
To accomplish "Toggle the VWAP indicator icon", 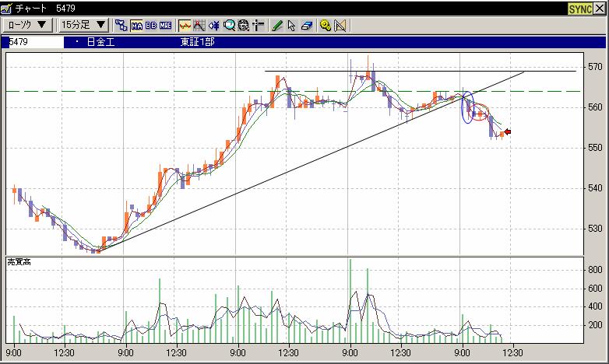I will coord(121,26).
